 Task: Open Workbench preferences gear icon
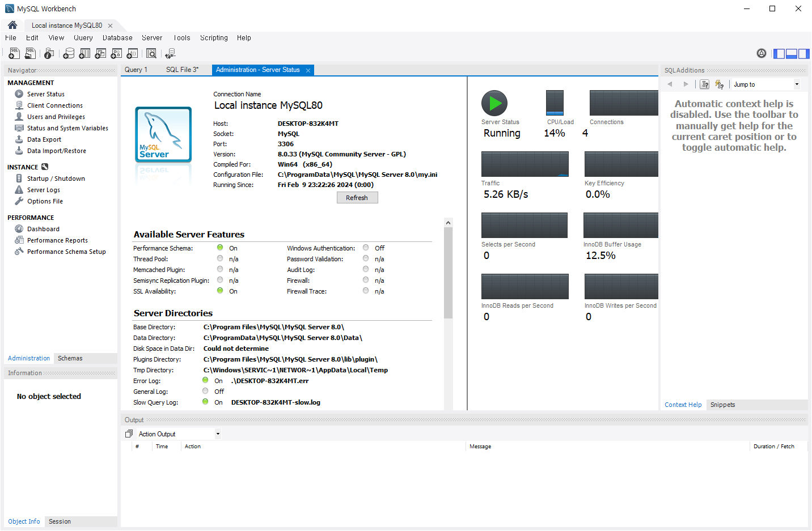click(762, 53)
